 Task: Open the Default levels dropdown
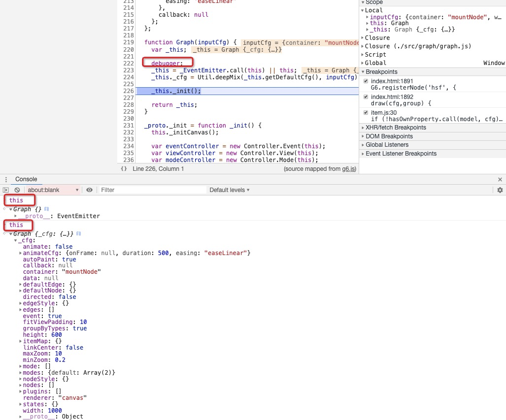coord(230,190)
